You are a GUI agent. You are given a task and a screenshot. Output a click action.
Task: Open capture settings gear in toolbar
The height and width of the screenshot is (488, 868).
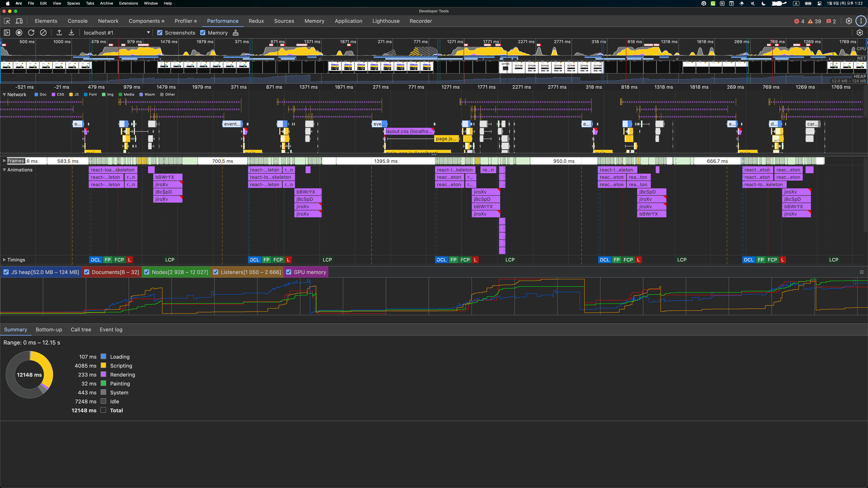coord(860,33)
